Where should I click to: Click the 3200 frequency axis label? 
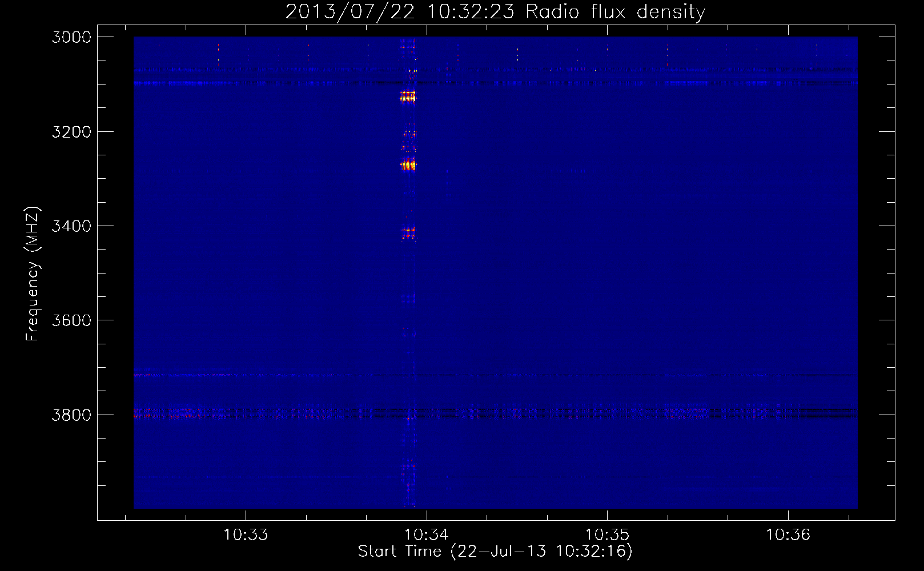[71, 132]
